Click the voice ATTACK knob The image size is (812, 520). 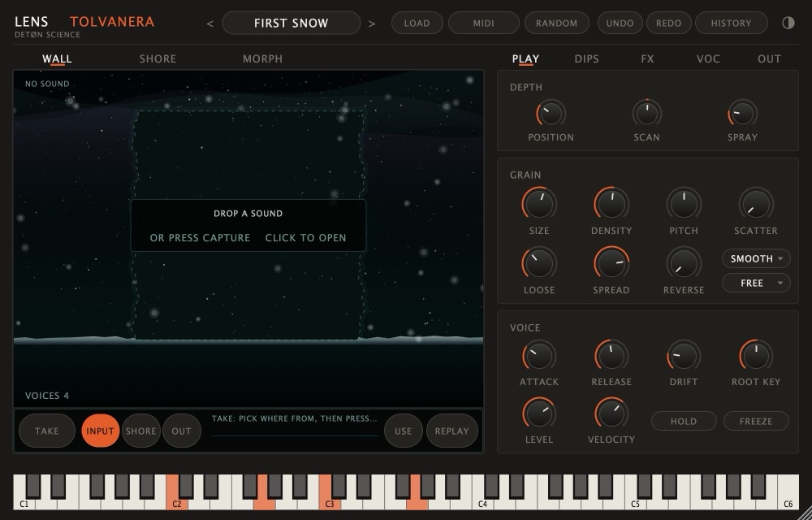click(539, 356)
